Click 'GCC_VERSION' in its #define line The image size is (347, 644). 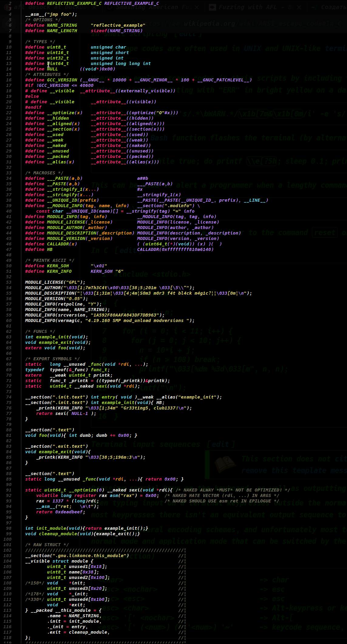coord(62,80)
